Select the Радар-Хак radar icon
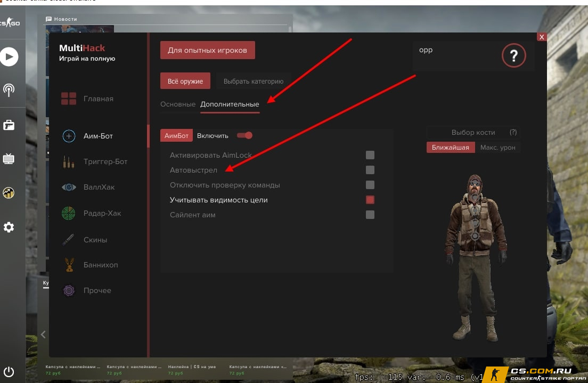 tap(69, 213)
